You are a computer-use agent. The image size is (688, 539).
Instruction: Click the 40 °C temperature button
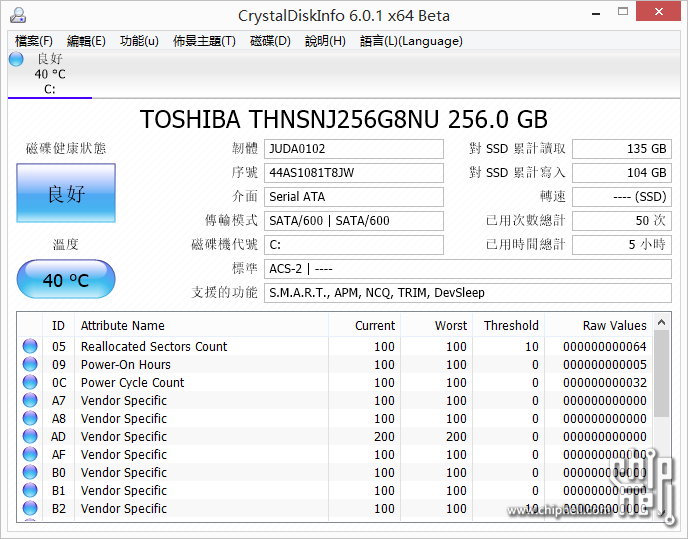[66, 279]
